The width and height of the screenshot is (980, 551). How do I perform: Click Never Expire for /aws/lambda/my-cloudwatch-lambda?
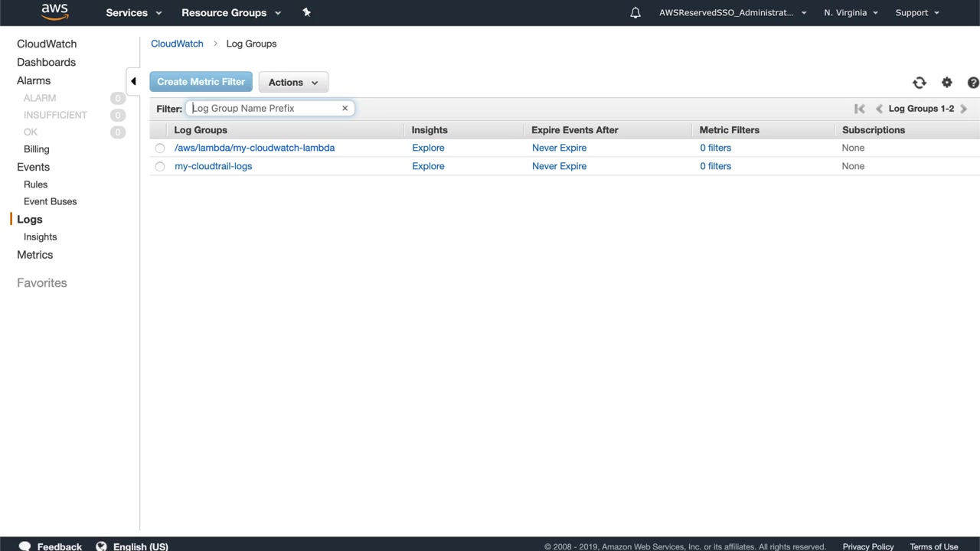(x=559, y=148)
